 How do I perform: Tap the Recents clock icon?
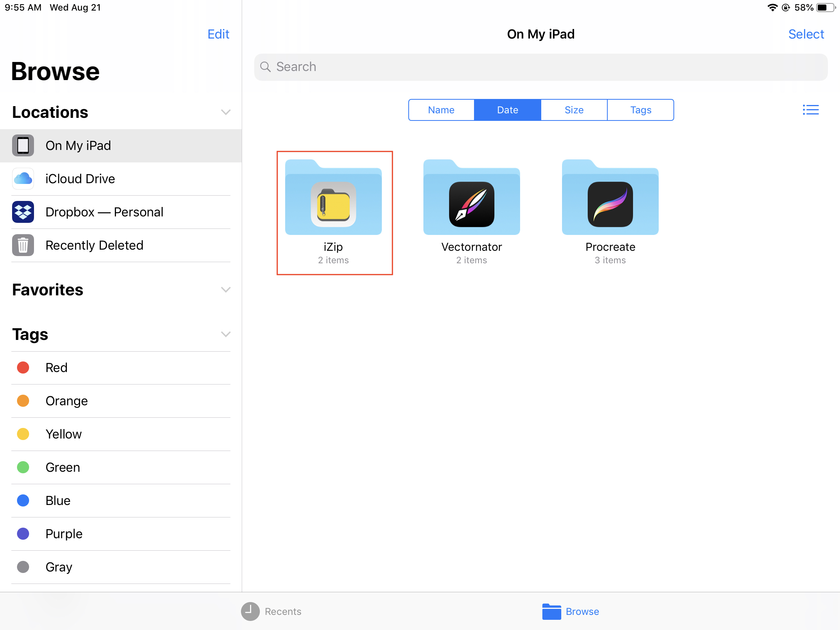[250, 611]
